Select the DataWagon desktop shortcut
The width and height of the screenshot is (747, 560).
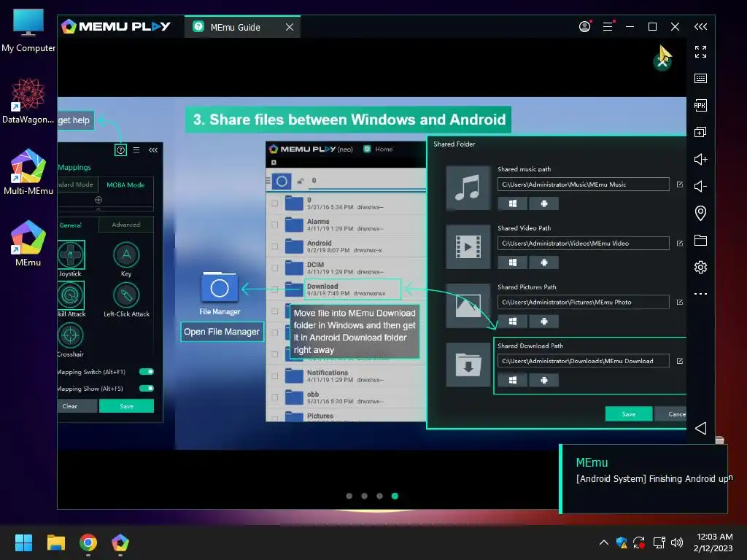coord(28,101)
